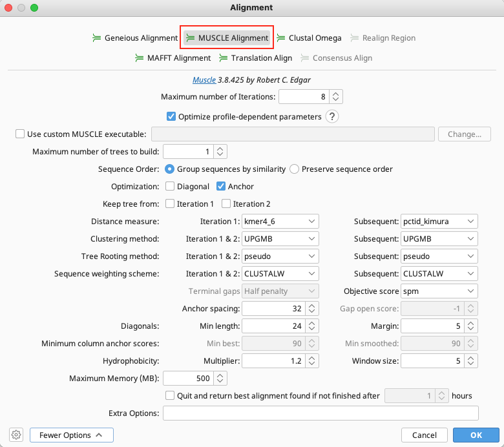Enable Diagonal optimization checkbox
Image resolution: width=504 pixels, height=447 pixels.
[170, 187]
